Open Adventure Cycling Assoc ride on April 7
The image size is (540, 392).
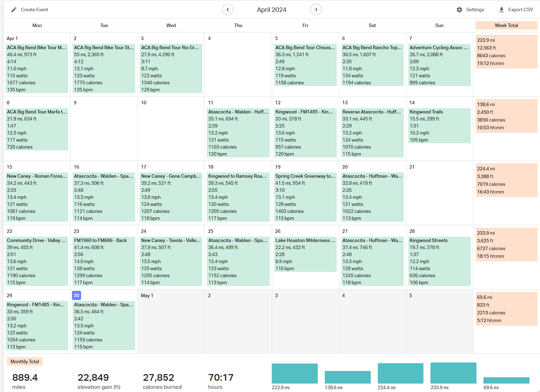(439, 65)
